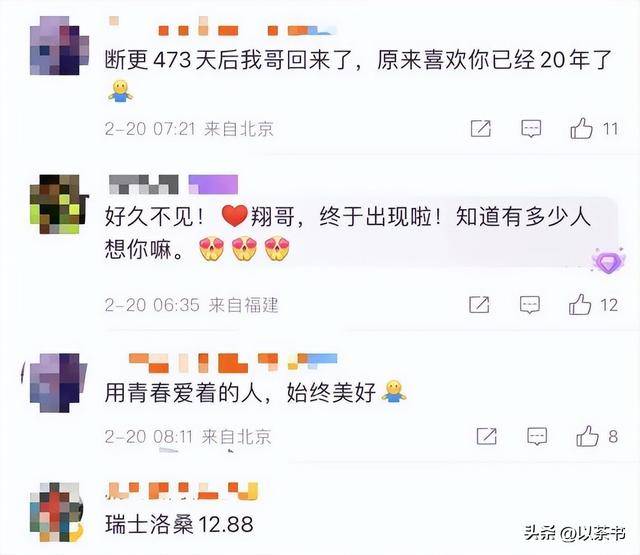640x555 pixels.
Task: Click share icon on 08:11 comment
Action: [x=487, y=436]
